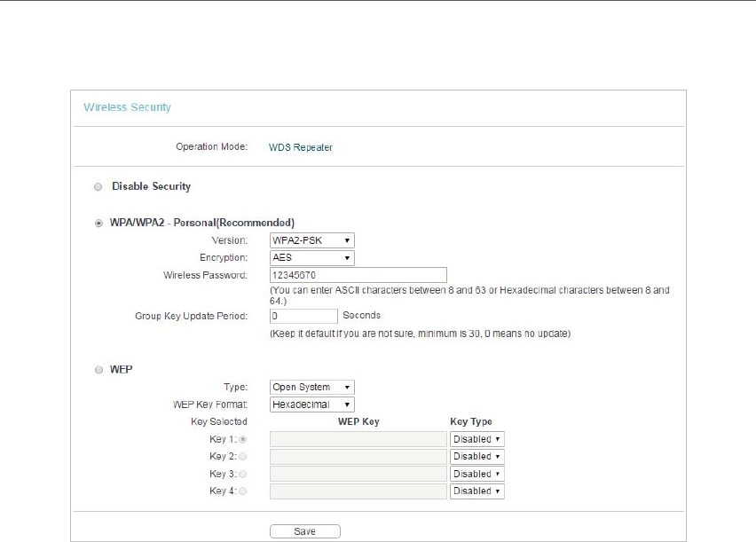Click the Group Key Update Period field
The height and width of the screenshot is (542, 756).
pyautogui.click(x=303, y=316)
